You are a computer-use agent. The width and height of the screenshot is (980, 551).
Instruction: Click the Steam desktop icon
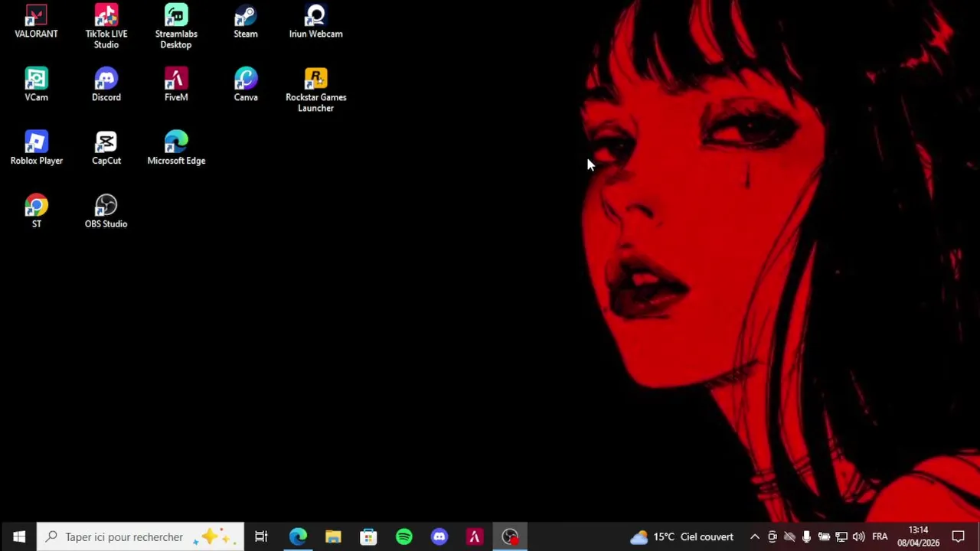pyautogui.click(x=246, y=21)
